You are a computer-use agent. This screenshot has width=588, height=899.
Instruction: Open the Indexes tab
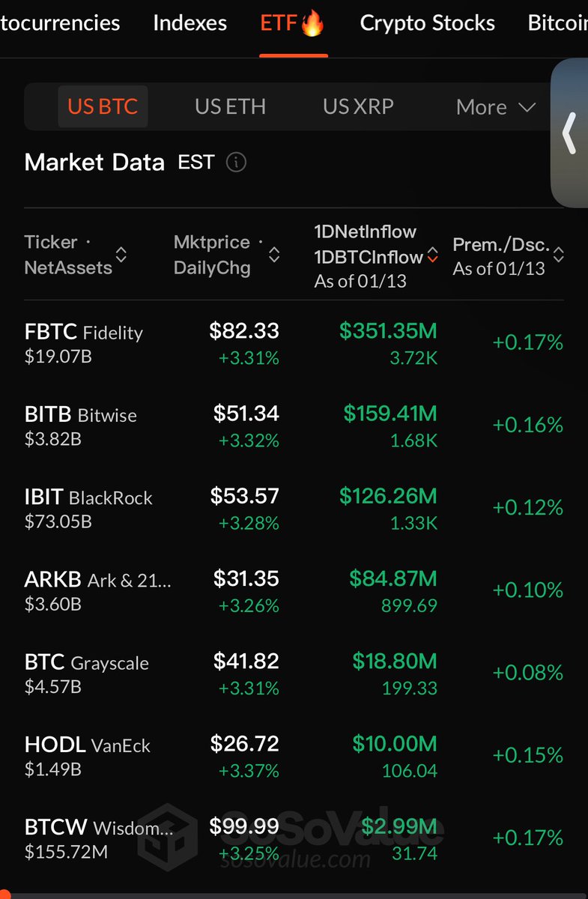click(x=190, y=23)
